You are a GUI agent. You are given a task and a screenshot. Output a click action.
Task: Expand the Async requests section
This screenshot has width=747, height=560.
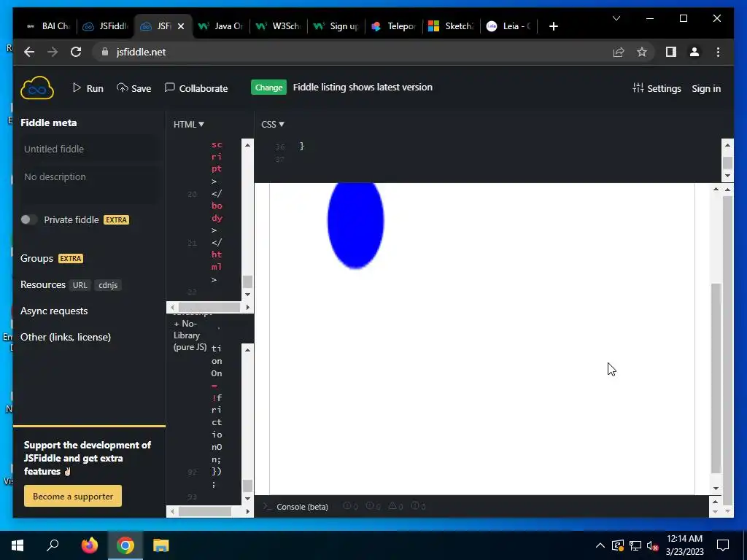(54, 311)
